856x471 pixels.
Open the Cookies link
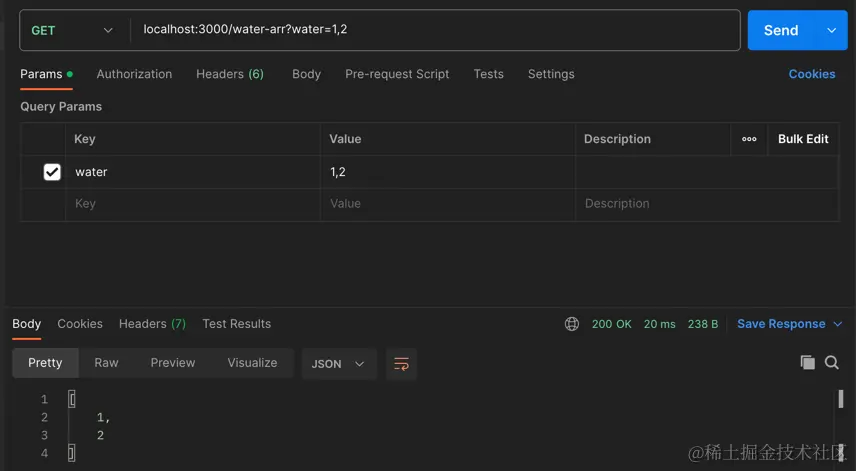[x=812, y=74]
